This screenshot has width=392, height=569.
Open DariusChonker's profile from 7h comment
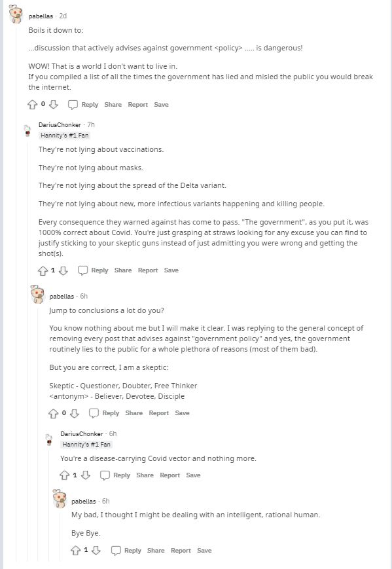(x=60, y=125)
